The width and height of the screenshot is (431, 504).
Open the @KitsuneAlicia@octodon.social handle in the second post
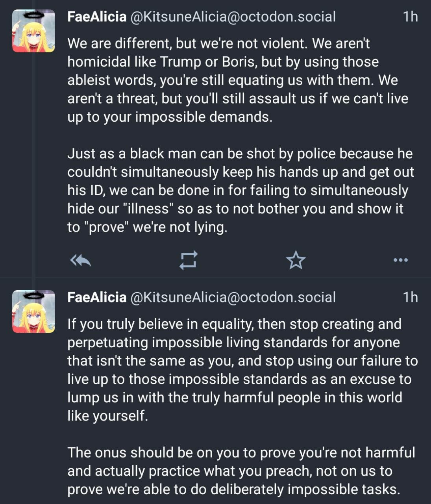tap(232, 297)
